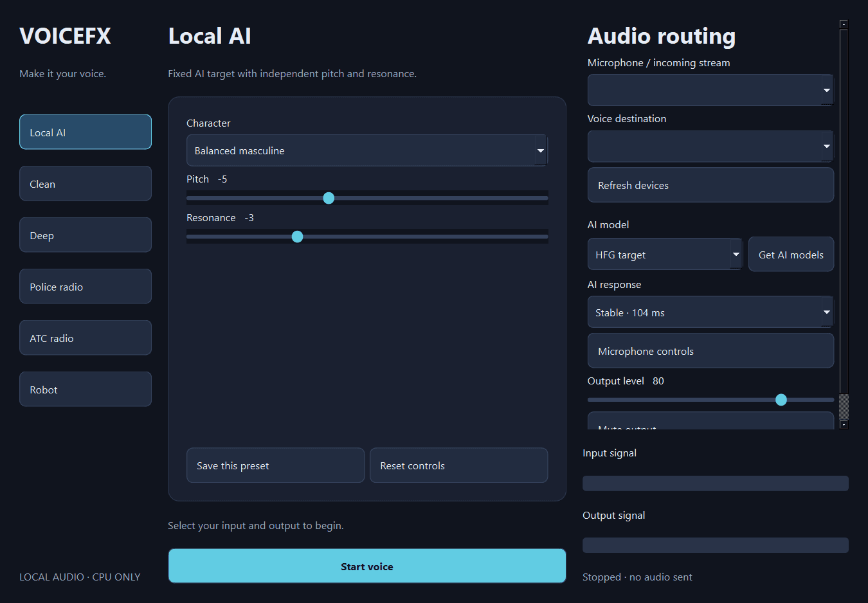Click the 'Make it your voice.' tagline
This screenshot has width=868, height=603.
63,73
